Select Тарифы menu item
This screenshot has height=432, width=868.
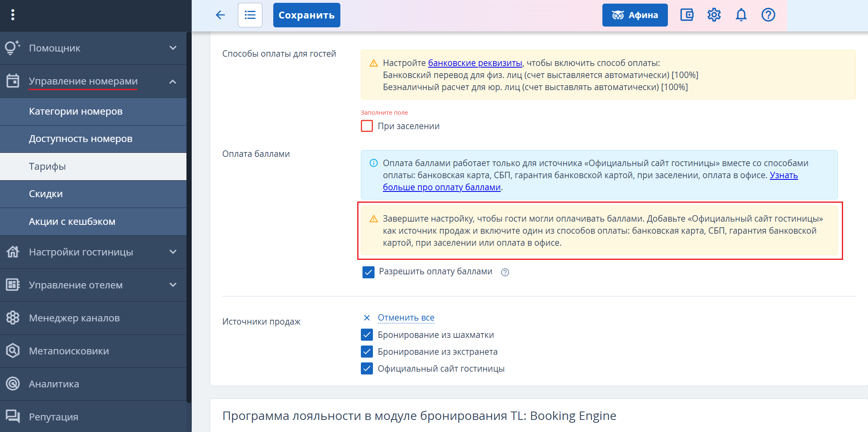point(93,167)
